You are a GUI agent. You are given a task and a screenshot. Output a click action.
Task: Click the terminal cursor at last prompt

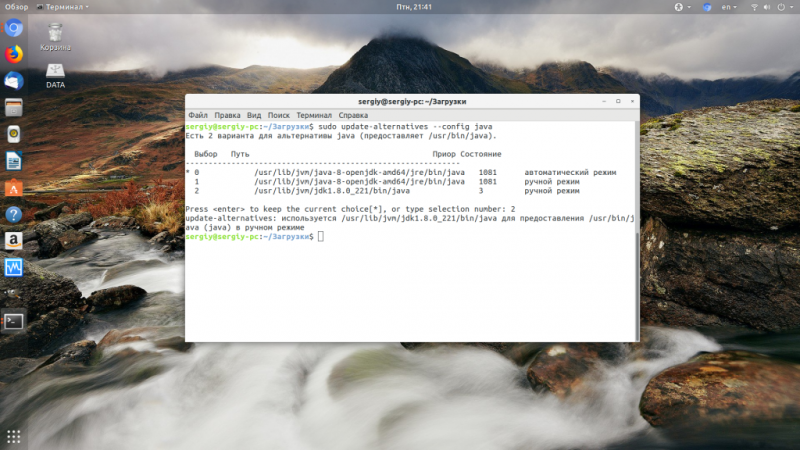click(x=320, y=236)
